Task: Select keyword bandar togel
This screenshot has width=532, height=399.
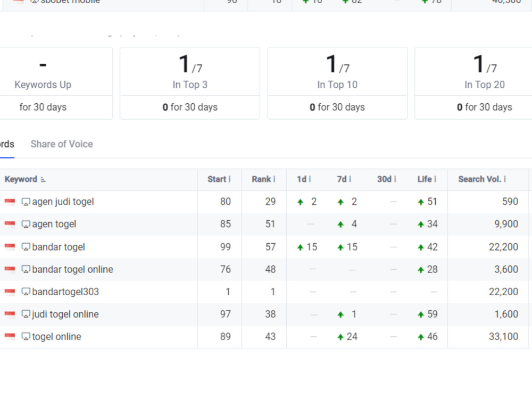Action: pyautogui.click(x=59, y=247)
